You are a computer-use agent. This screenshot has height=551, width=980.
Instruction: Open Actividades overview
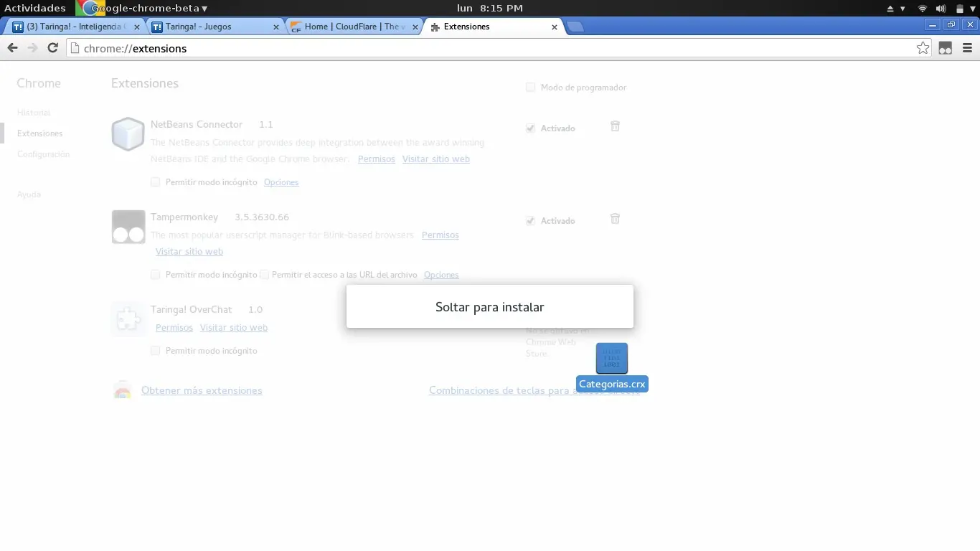pos(35,9)
